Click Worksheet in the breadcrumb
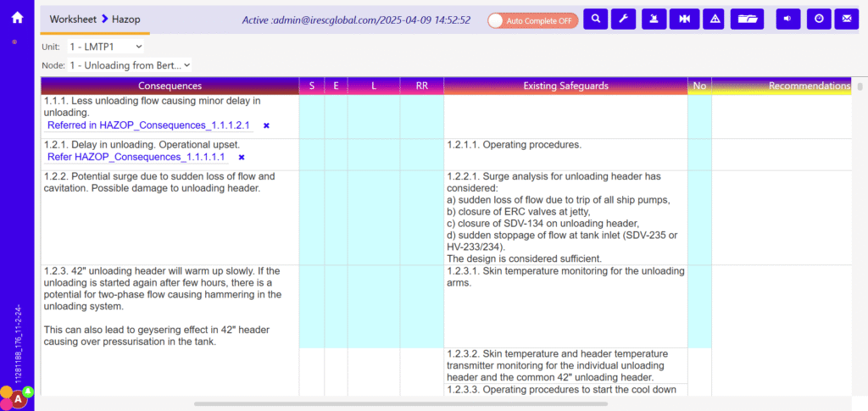 72,18
